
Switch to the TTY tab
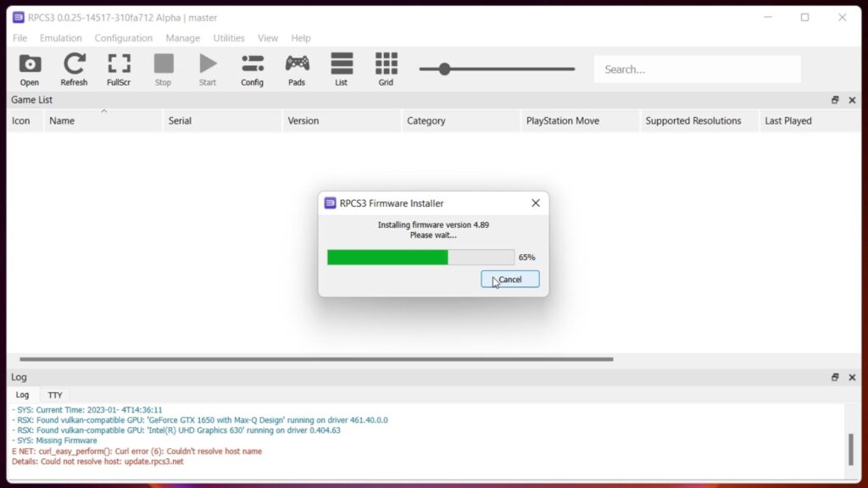pyautogui.click(x=55, y=395)
